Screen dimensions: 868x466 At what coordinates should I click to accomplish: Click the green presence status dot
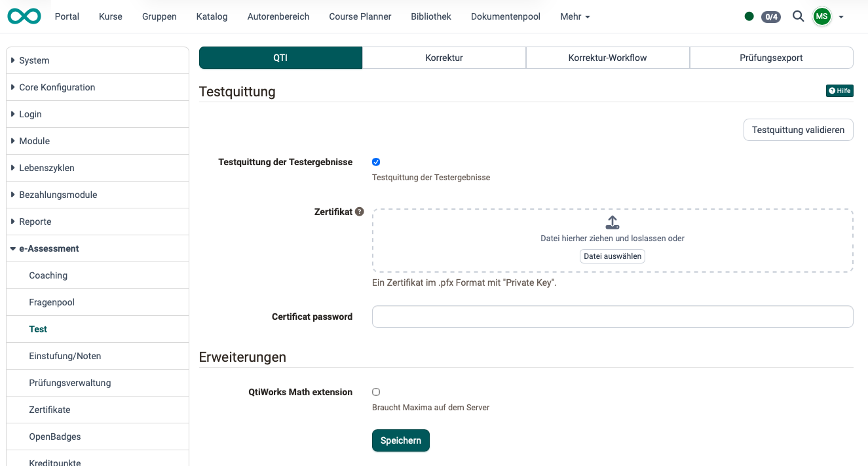tap(749, 16)
